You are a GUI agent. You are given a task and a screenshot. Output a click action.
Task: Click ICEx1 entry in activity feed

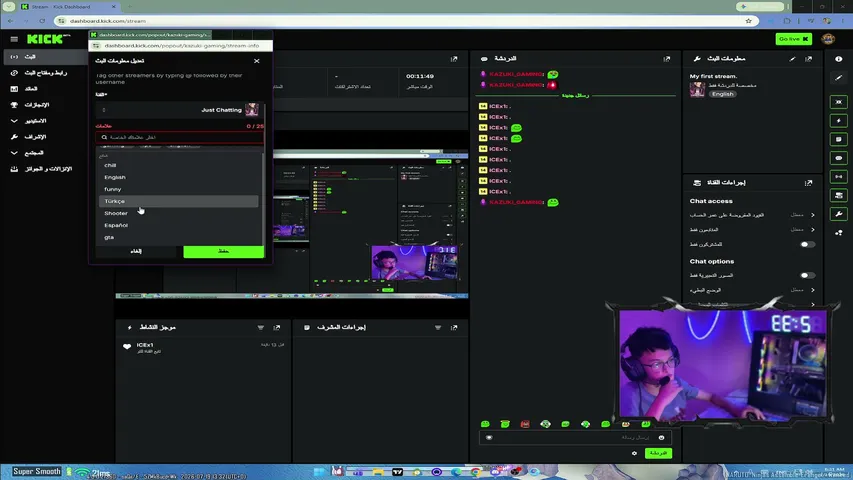(x=201, y=347)
